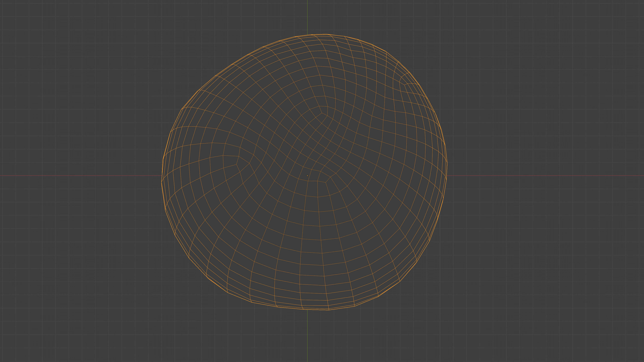Image resolution: width=644 pixels, height=362 pixels.
Task: Click where green axis meets mesh top
Action: point(307,35)
